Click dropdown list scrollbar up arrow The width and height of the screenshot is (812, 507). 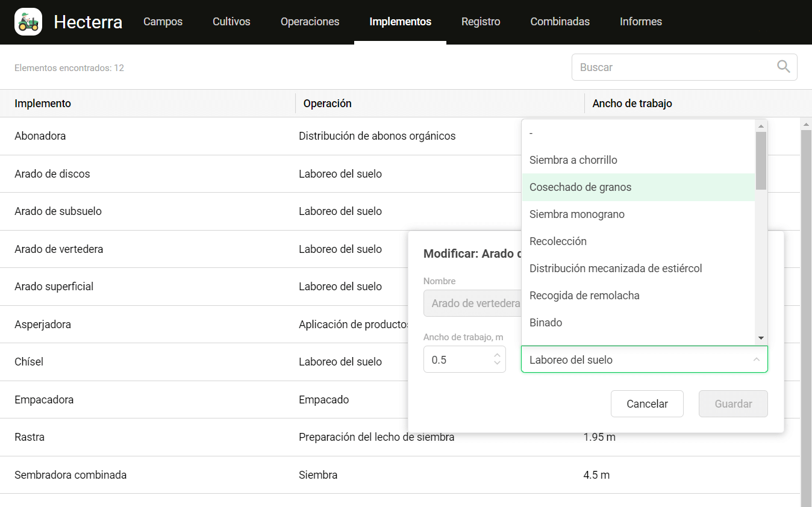761,126
